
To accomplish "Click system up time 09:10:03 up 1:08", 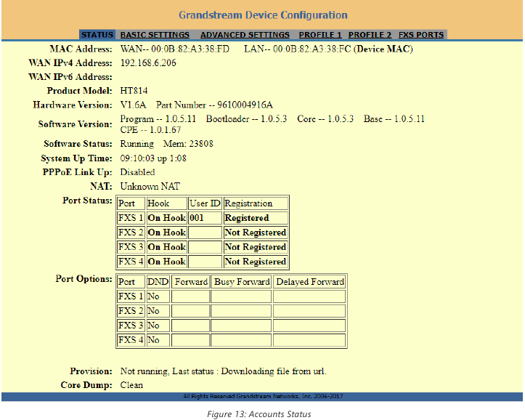I will [x=153, y=158].
